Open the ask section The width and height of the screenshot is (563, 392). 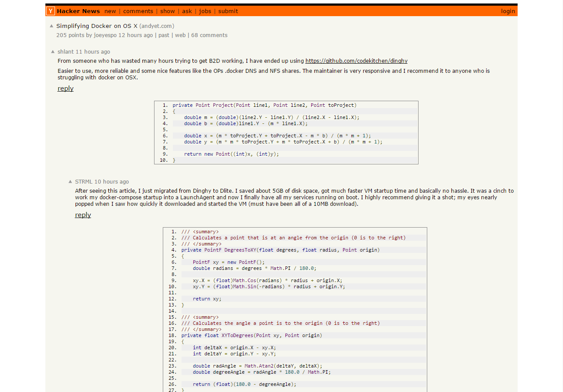coord(187,11)
